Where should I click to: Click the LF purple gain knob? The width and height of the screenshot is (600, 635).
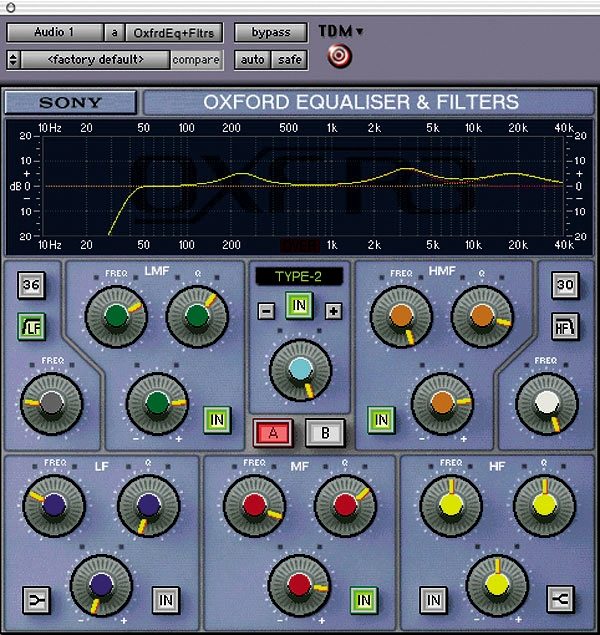pyautogui.click(x=101, y=586)
